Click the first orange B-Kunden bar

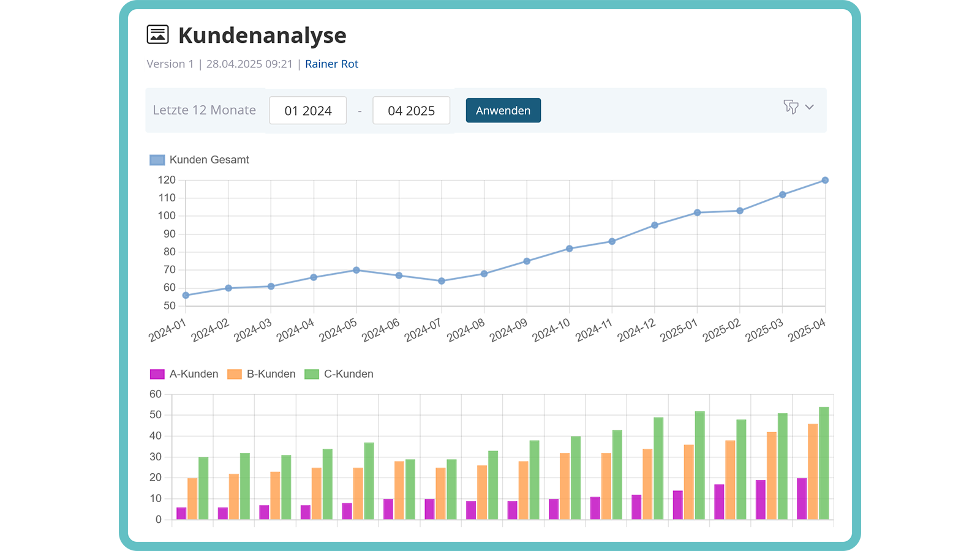click(x=192, y=499)
